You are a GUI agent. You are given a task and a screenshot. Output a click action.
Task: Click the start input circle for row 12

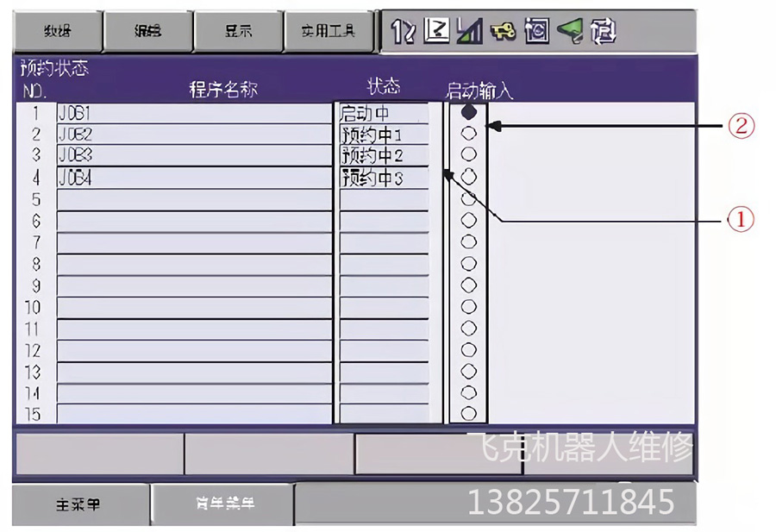(469, 350)
